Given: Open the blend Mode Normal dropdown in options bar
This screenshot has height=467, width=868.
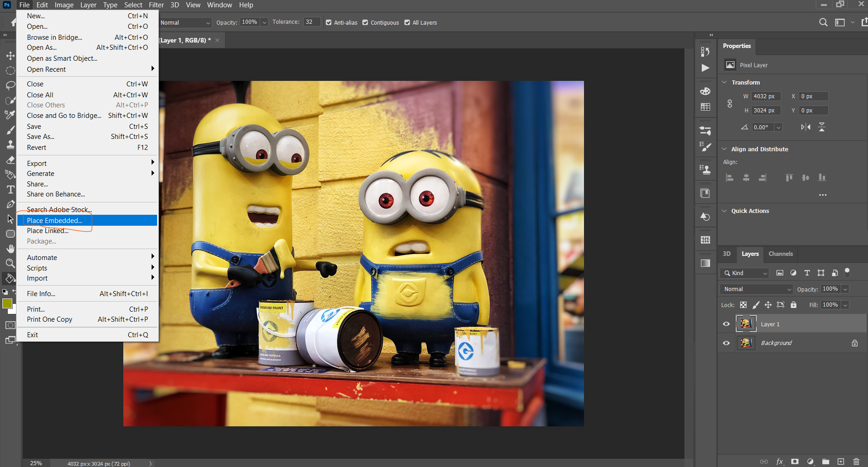Looking at the screenshot, I should (x=185, y=22).
